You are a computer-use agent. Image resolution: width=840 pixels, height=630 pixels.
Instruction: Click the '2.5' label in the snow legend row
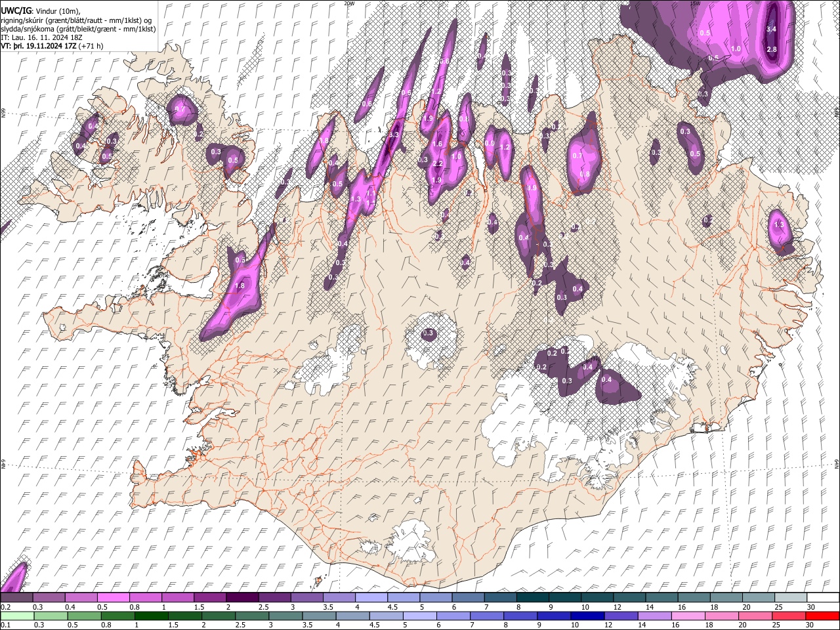(x=263, y=607)
